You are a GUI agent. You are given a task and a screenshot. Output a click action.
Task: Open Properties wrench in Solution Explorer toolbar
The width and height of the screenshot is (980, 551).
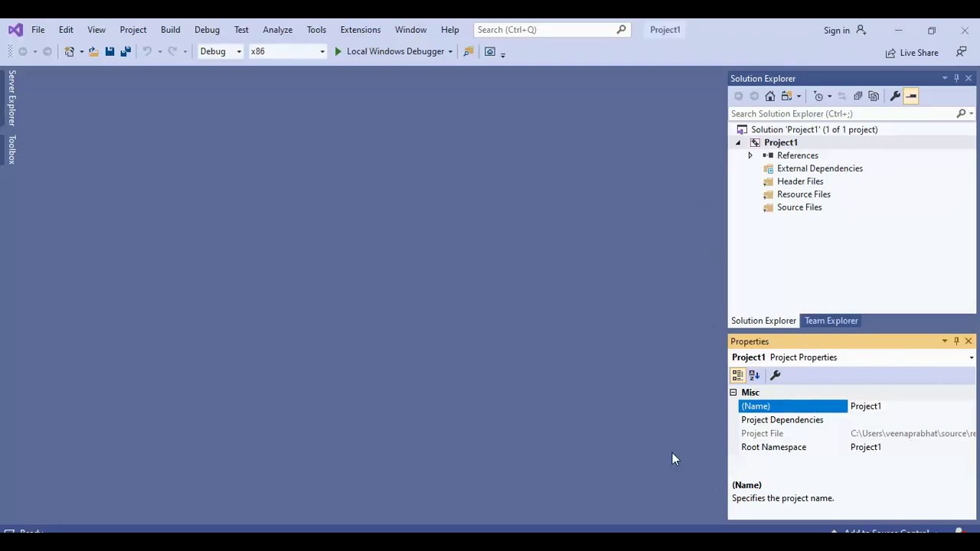point(895,96)
